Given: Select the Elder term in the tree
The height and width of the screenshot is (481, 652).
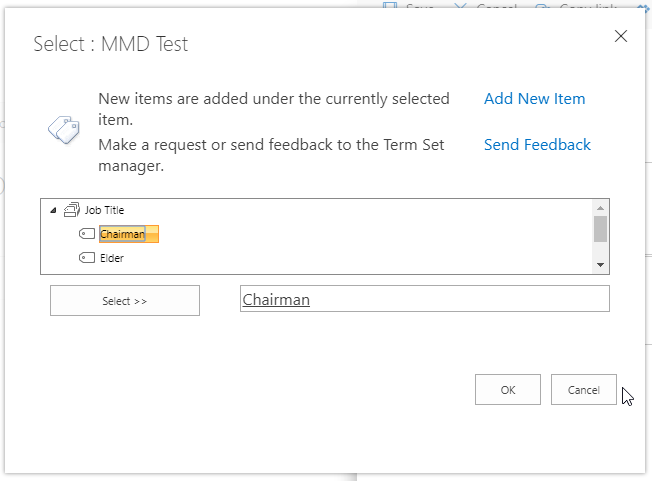Looking at the screenshot, I should tap(112, 258).
